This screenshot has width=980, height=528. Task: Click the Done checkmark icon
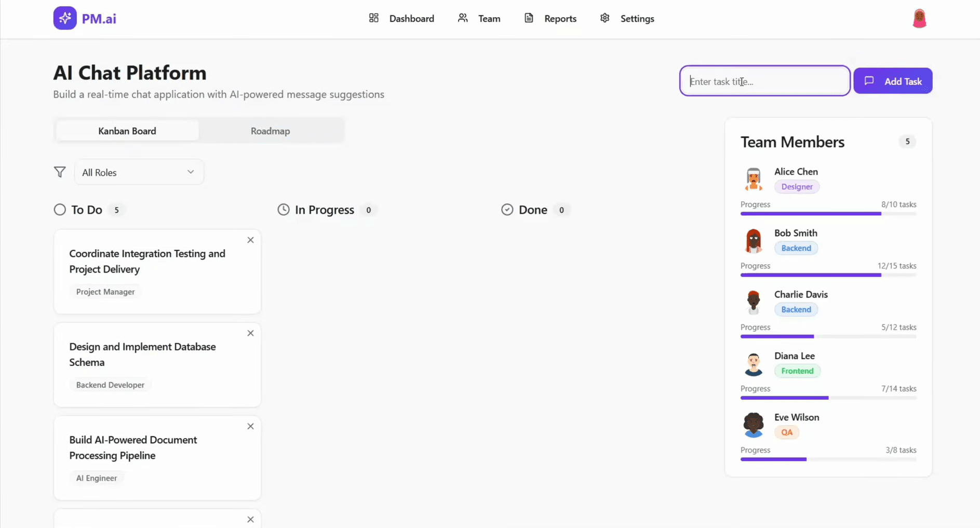point(507,210)
